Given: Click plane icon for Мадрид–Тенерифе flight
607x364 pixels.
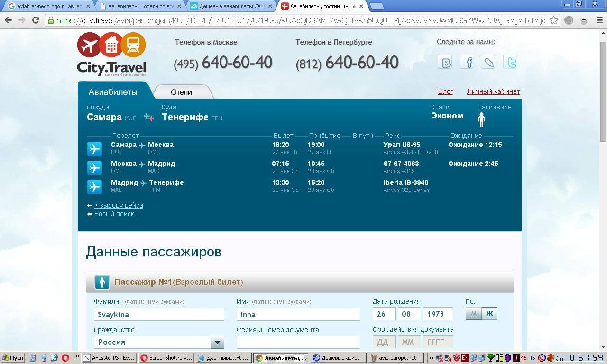Looking at the screenshot, I should (x=94, y=186).
